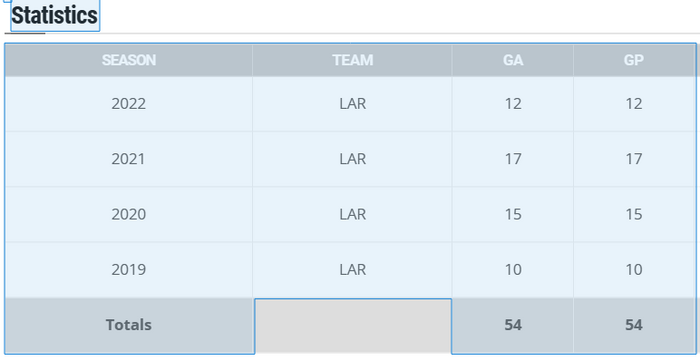Viewport: 700px width, 361px height.
Task: Click GA value 10 in 2019 row
Action: pyautogui.click(x=512, y=270)
